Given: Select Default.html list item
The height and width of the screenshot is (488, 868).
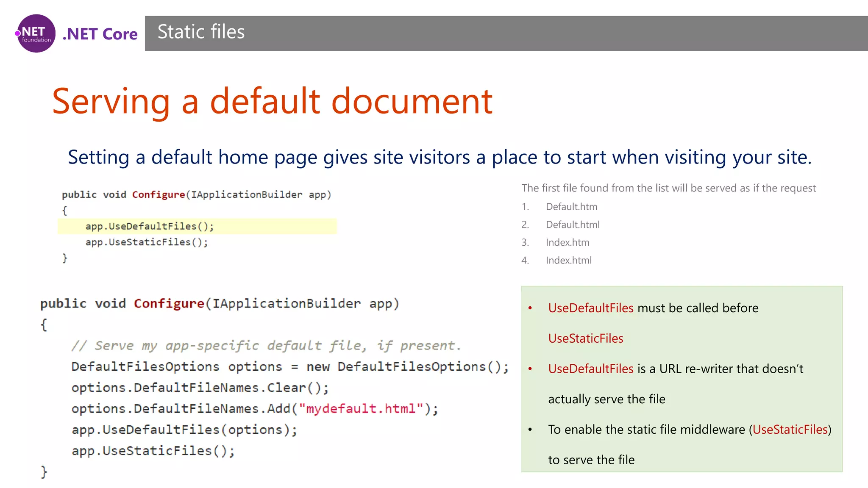Looking at the screenshot, I should (x=573, y=225).
